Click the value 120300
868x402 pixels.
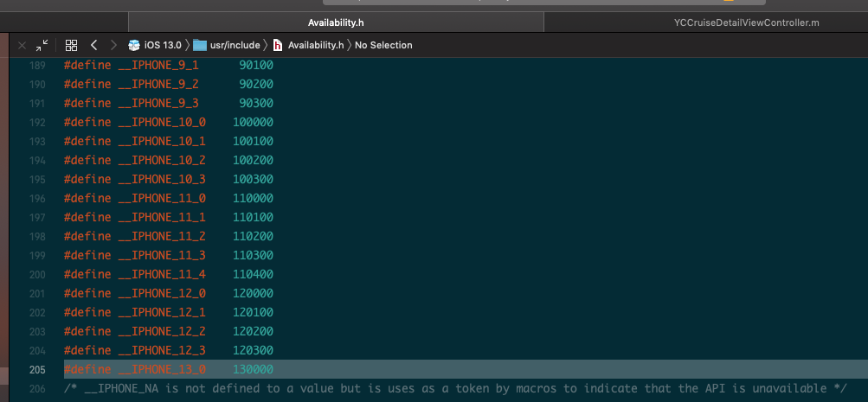click(253, 350)
